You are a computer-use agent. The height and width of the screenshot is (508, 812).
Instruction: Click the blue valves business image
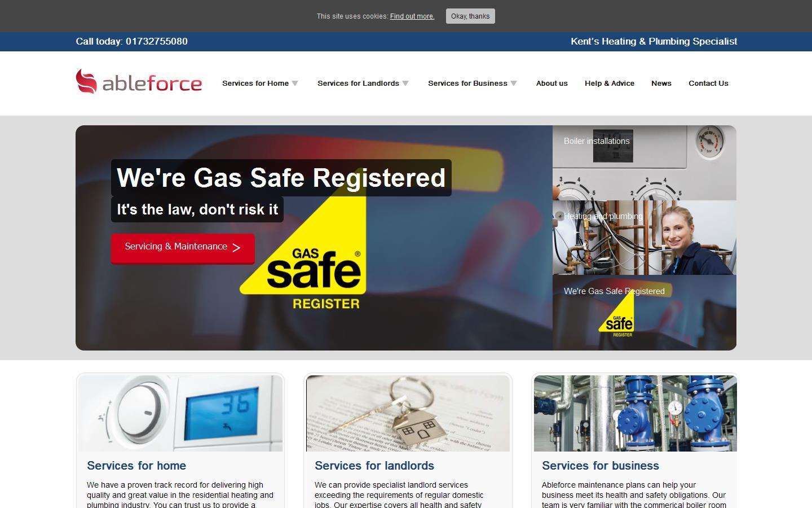(x=636, y=413)
